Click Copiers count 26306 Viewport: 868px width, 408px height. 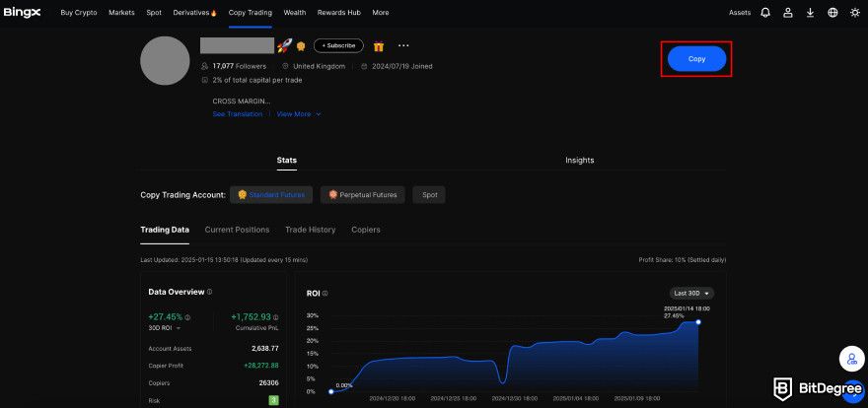point(268,383)
